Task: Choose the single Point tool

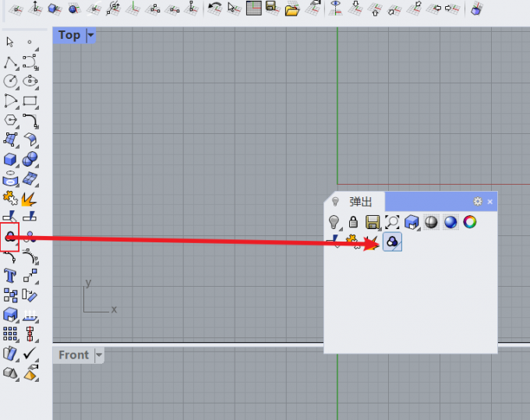Action: pos(30,42)
